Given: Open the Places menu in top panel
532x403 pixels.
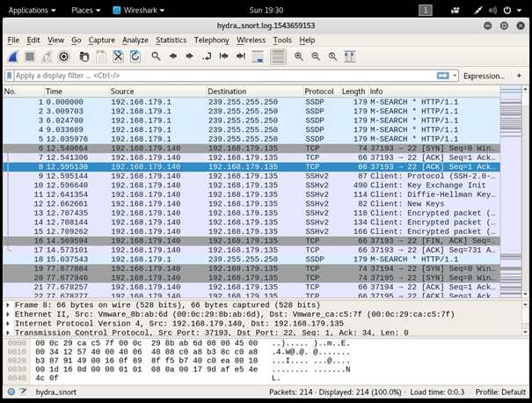Looking at the screenshot, I should (x=86, y=11).
